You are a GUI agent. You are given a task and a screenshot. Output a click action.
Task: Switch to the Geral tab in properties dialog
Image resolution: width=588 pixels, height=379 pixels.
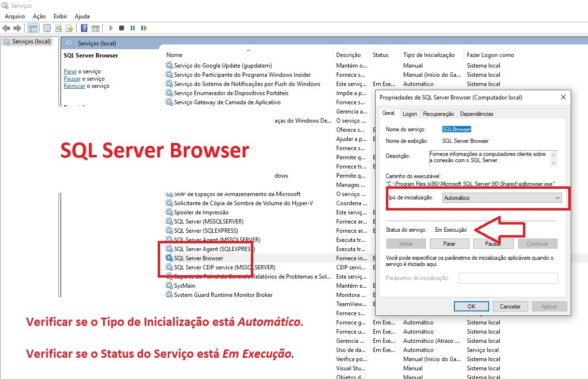[388, 113]
